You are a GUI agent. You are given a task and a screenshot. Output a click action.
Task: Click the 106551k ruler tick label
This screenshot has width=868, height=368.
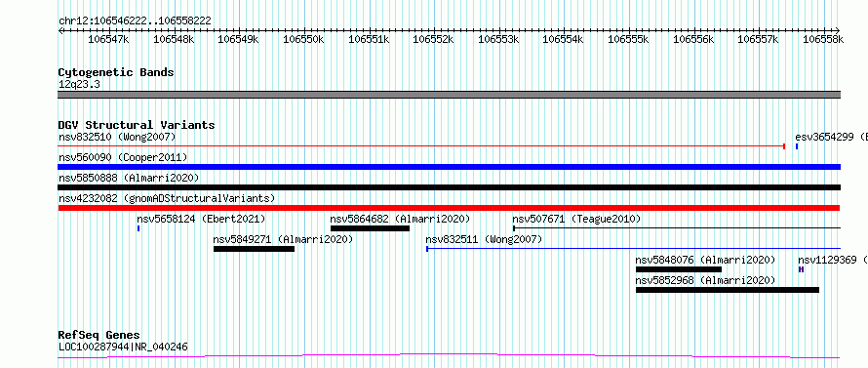click(x=369, y=39)
